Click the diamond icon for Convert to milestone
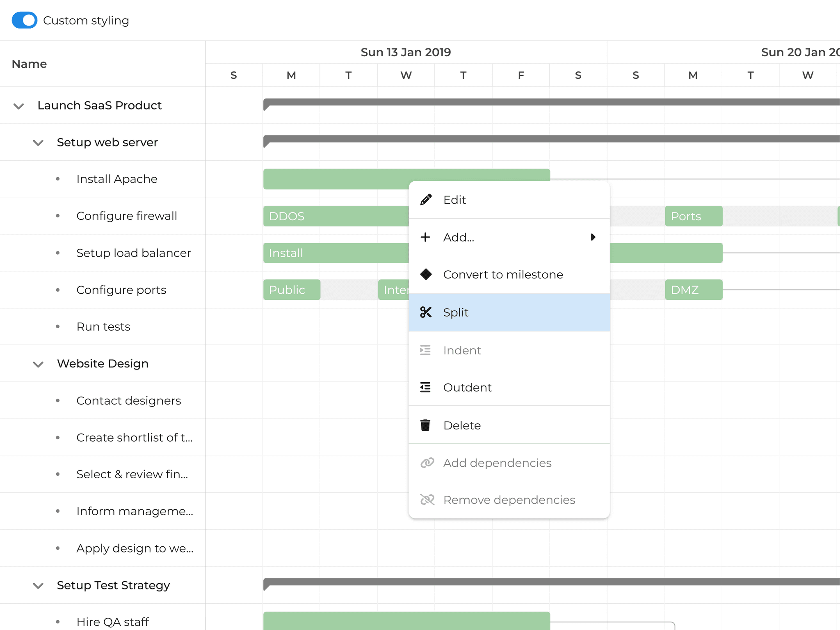840x630 pixels. pos(426,274)
